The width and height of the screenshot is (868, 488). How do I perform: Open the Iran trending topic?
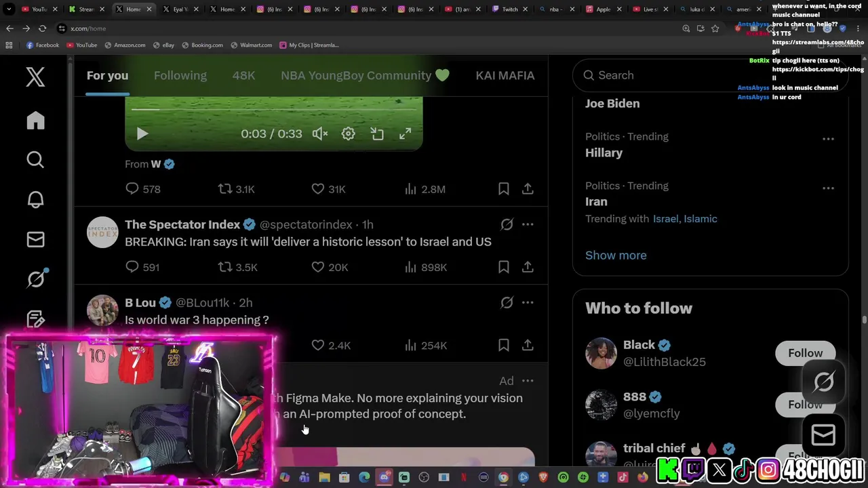[x=596, y=201]
